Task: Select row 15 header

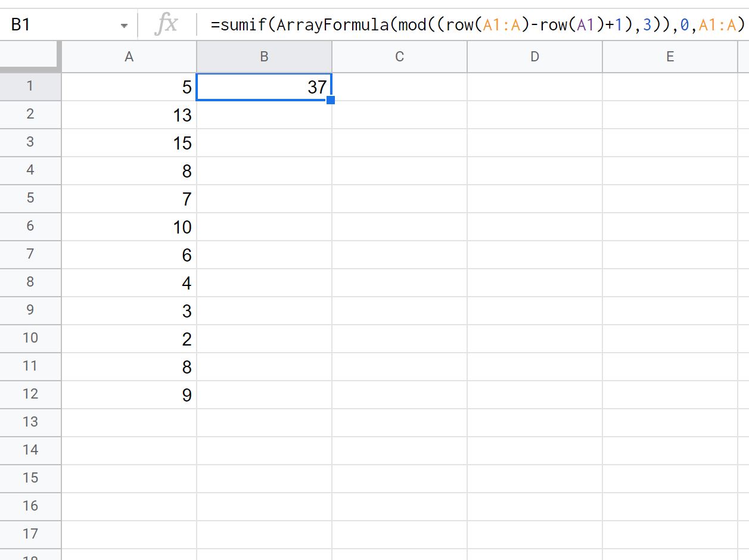Action: pyautogui.click(x=30, y=479)
